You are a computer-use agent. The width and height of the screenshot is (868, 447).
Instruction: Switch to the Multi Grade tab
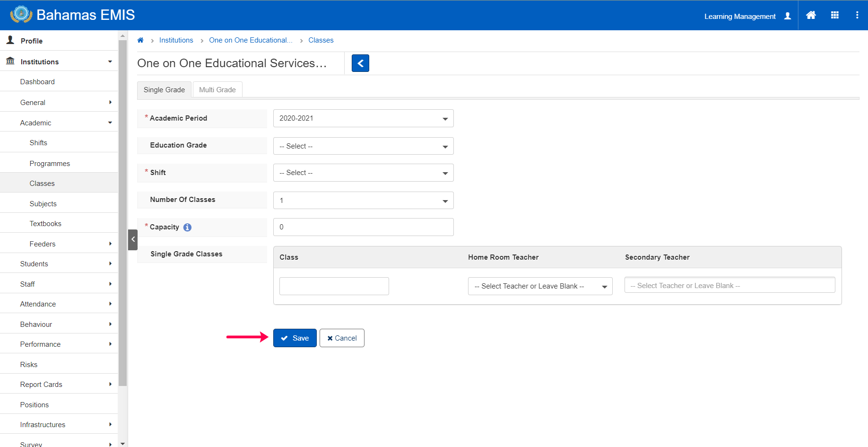(x=217, y=90)
